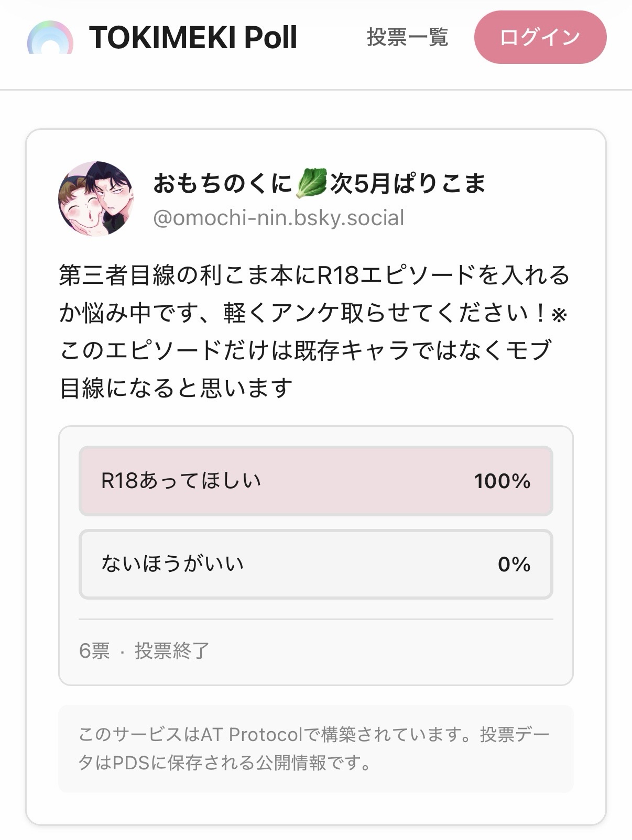This screenshot has width=632, height=840.
Task: Click the 100% result label
Action: click(502, 481)
